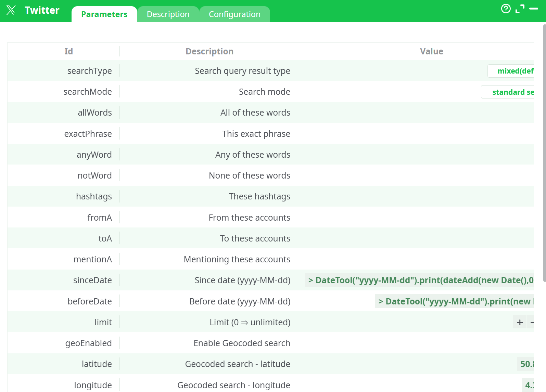Open the searchMode standard search dropdown
The height and width of the screenshot is (392, 546).
(507, 92)
